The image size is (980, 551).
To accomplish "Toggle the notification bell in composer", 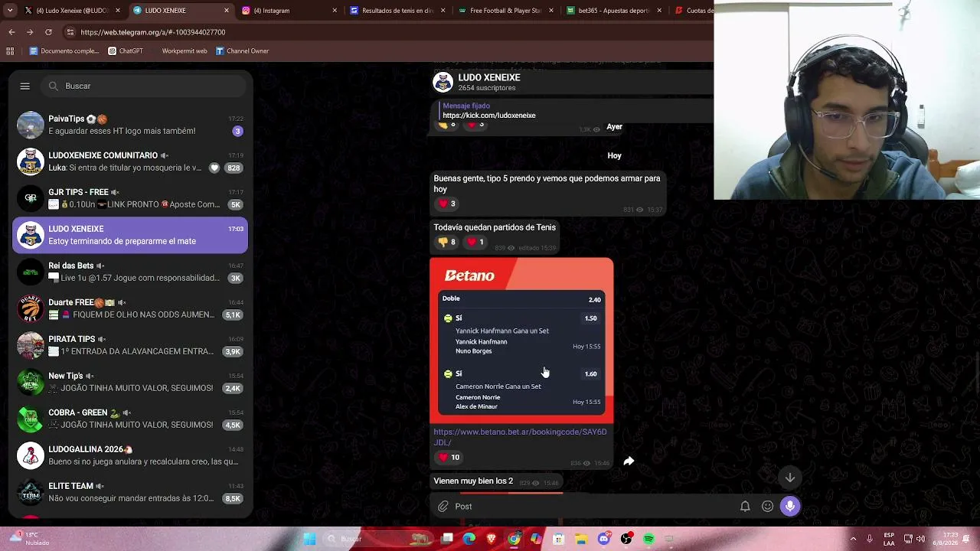I will point(745,507).
